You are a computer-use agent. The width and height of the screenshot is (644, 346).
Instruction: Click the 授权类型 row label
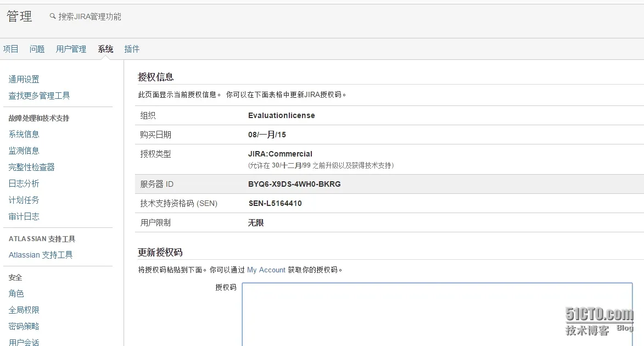156,154
